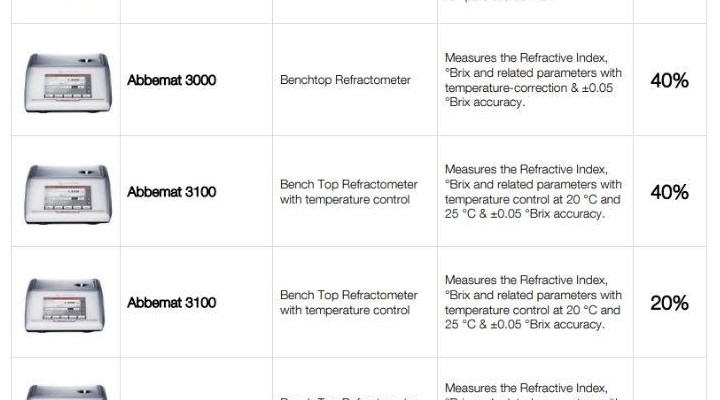Select the Abbemat 3100 image in the 20% row
Image resolution: width=720 pixels, height=400 pixels.
coord(67,303)
